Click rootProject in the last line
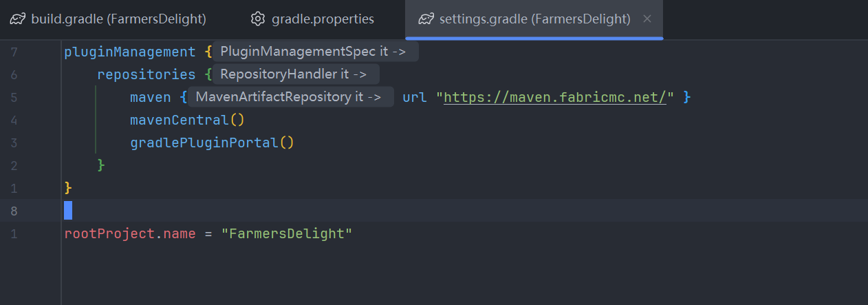 109,234
